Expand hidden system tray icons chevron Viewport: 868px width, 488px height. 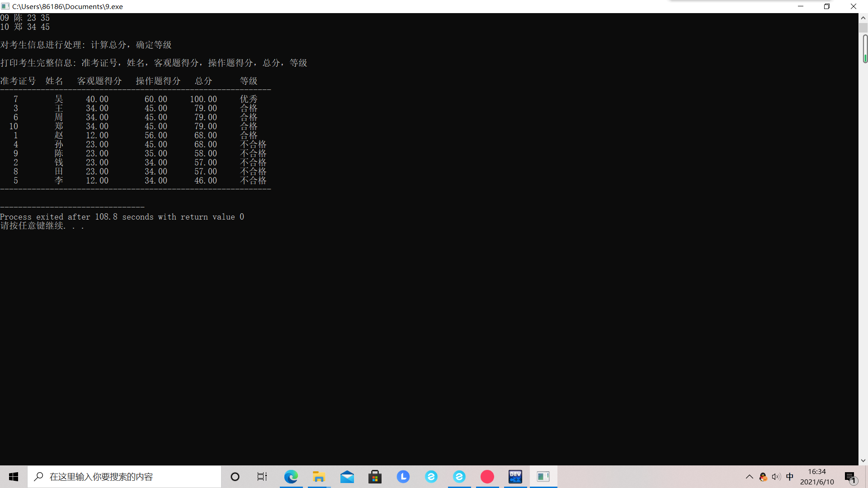point(749,477)
